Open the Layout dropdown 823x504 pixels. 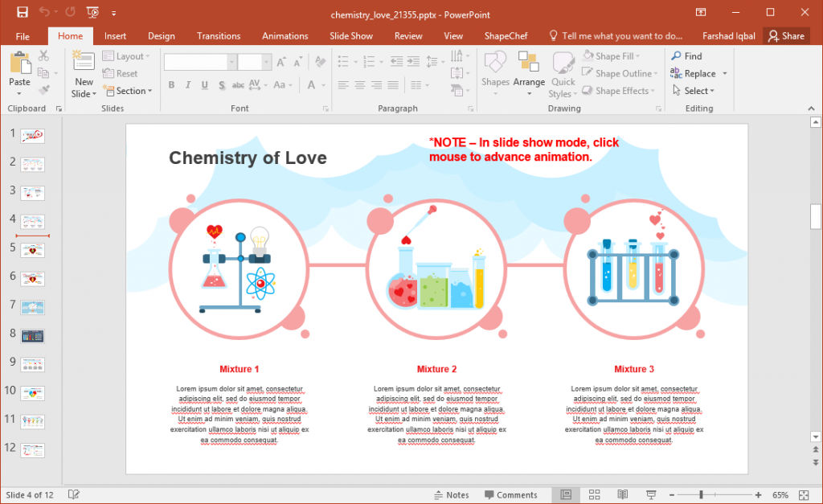[127, 55]
